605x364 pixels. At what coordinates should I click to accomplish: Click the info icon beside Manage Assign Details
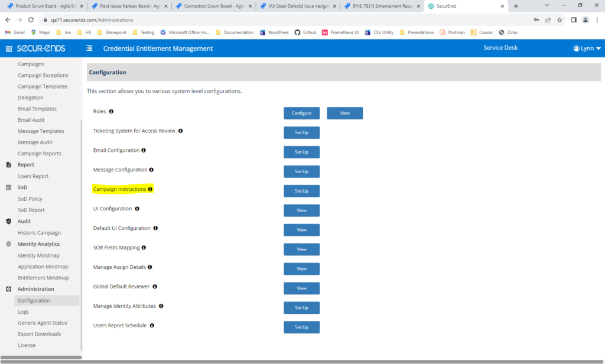(149, 267)
